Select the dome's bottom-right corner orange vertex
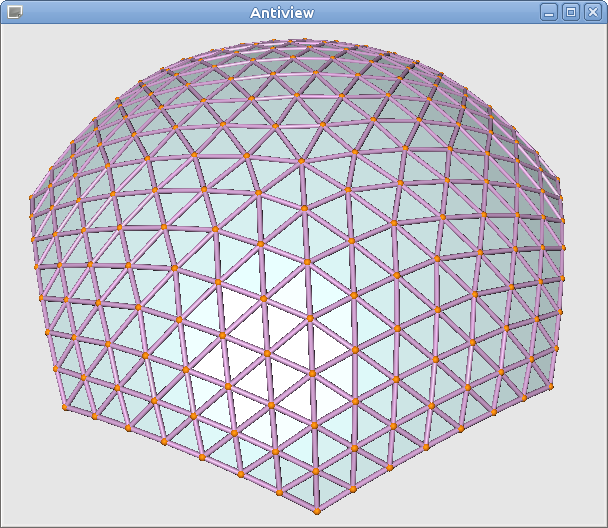This screenshot has width=608, height=528. point(551,385)
